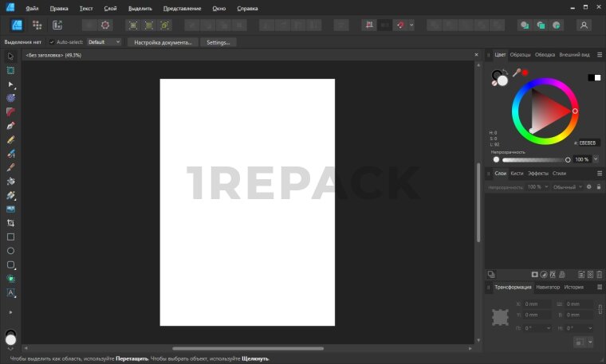
Task: Toggle the Auto-select checkbox
Action: [x=52, y=41]
